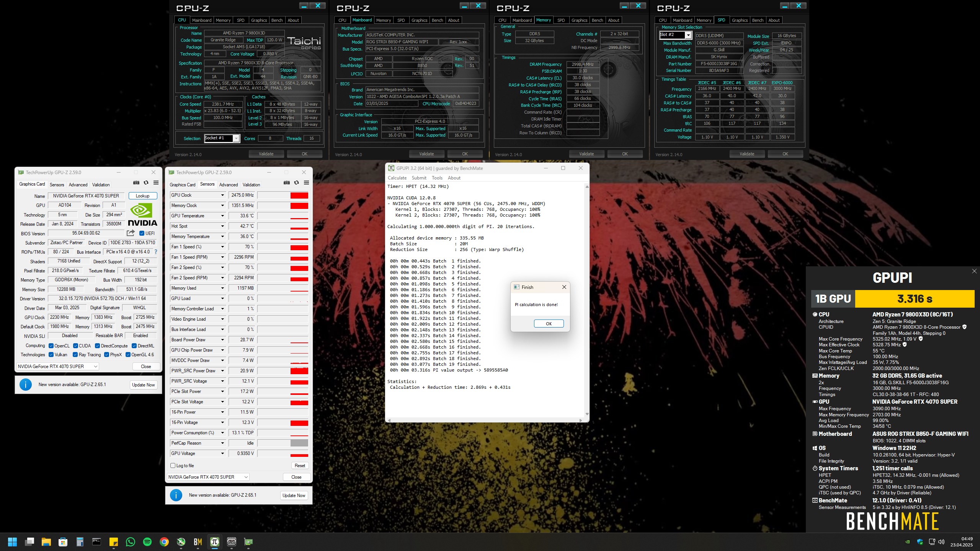Click the refresh icon in GPU-Z Graphics Card window
Viewport: 980px width, 551px height.
pyautogui.click(x=146, y=183)
